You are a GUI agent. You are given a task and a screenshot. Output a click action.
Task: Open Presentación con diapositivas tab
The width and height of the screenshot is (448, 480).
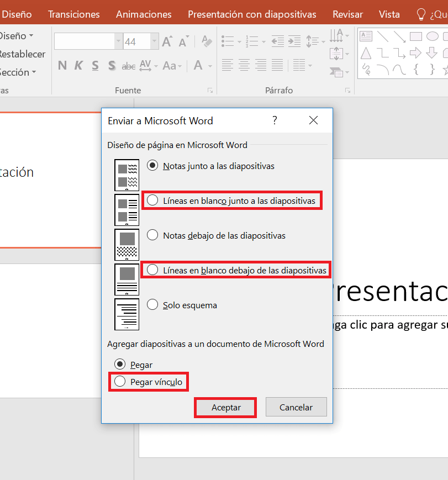tap(252, 14)
